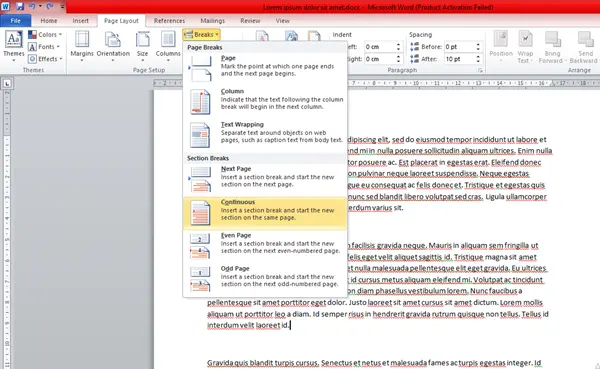Increase Spacing Before with up arrow

(x=478, y=44)
